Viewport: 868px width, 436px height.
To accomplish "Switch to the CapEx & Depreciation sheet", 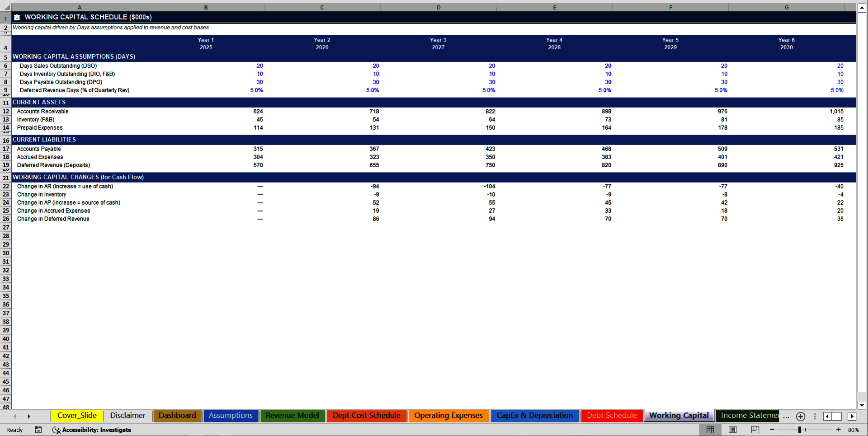I will [535, 416].
